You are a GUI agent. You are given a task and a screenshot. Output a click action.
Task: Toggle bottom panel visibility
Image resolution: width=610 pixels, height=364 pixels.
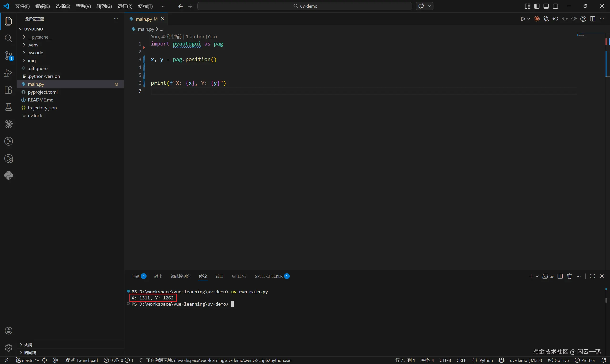tap(546, 6)
